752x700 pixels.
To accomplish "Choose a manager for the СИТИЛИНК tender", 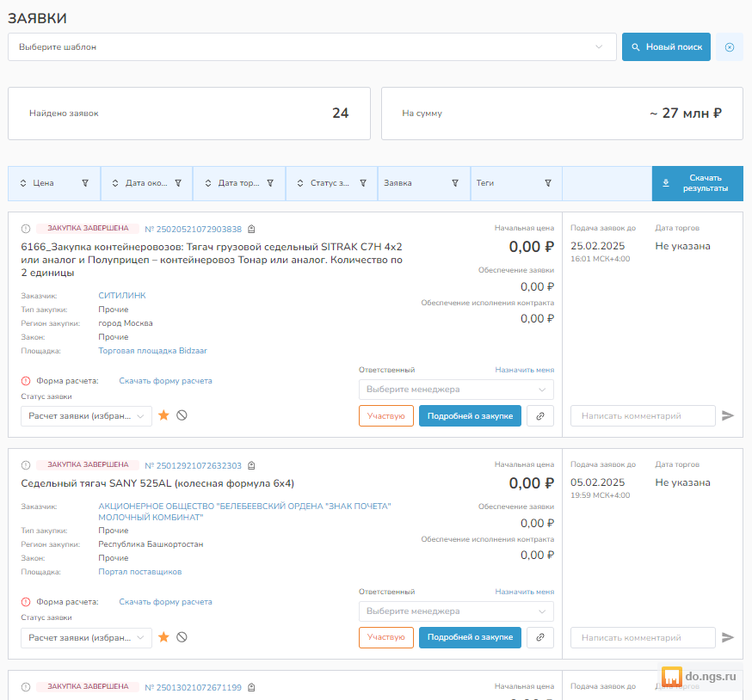I will point(456,390).
